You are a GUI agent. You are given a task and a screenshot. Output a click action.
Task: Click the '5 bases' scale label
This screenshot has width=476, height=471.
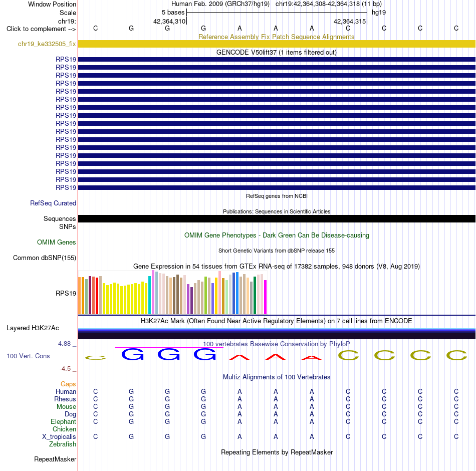click(x=173, y=13)
